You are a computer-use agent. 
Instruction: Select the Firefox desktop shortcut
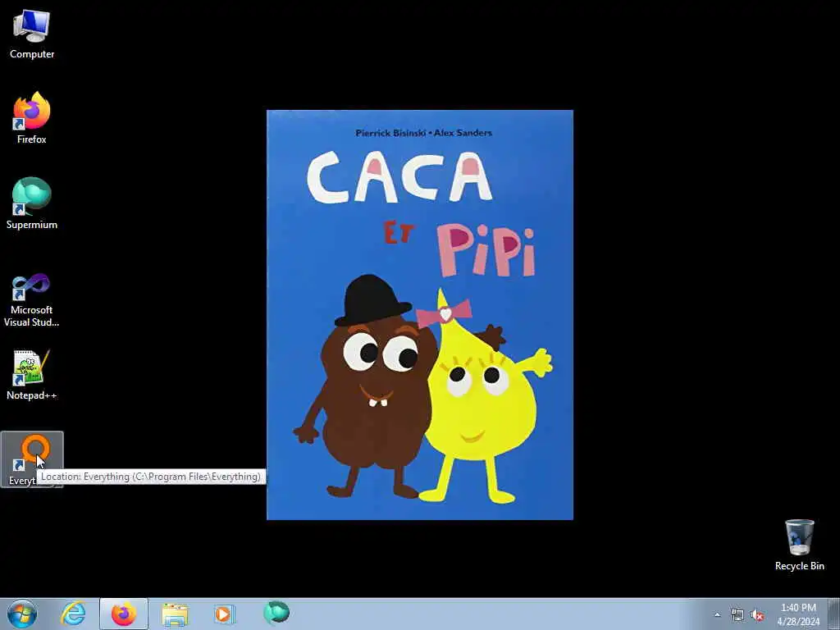(x=32, y=119)
